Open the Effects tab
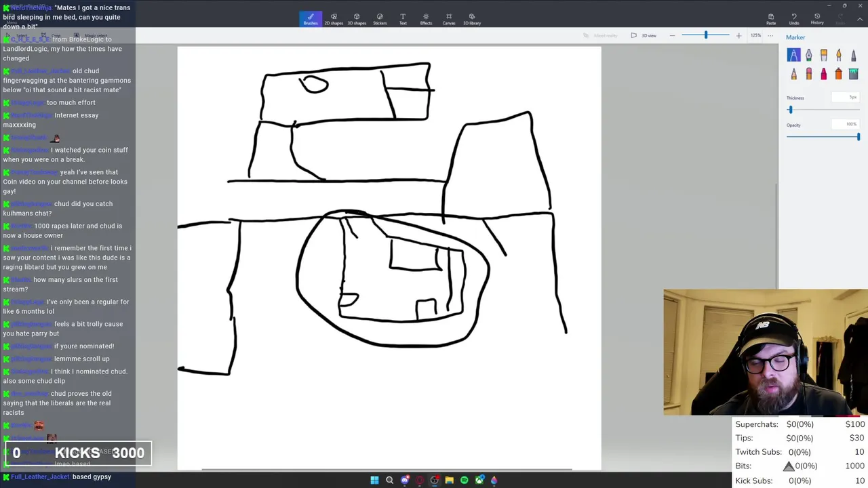 pyautogui.click(x=426, y=19)
